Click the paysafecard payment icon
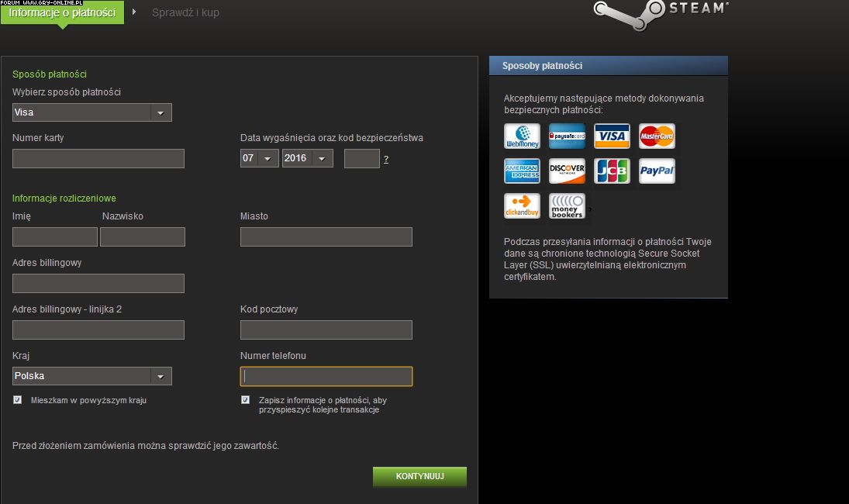 567,136
